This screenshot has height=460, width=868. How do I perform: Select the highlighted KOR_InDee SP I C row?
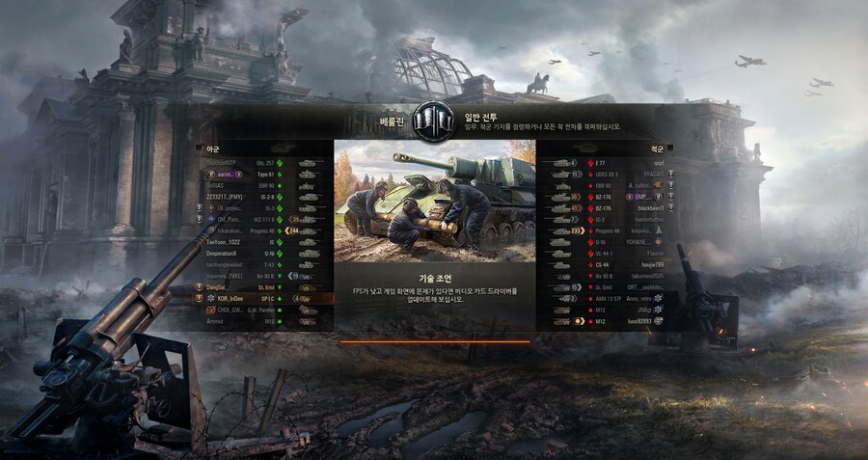pos(263,298)
